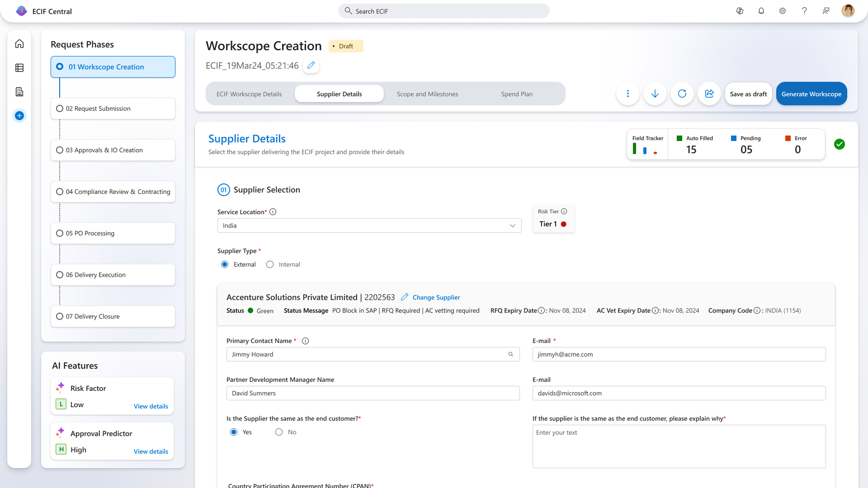Viewport: 868px width, 488px height.
Task: Switch to Spend Plan tab
Action: pyautogui.click(x=517, y=94)
